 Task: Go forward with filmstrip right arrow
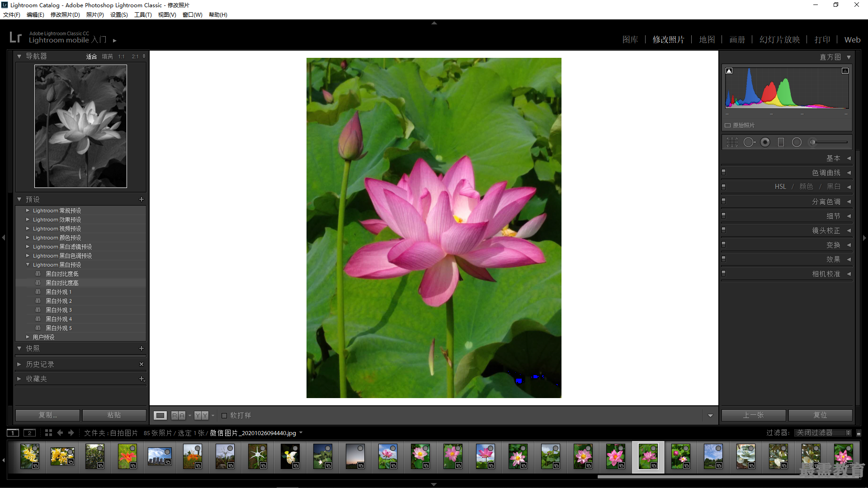(71, 433)
